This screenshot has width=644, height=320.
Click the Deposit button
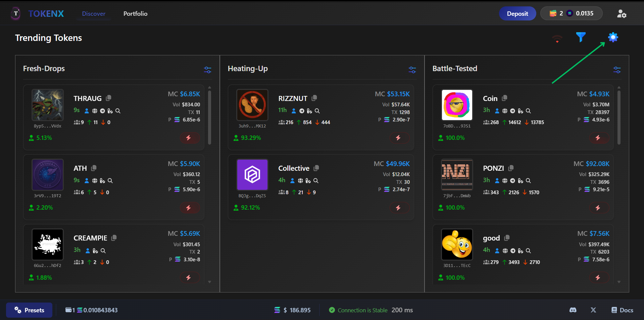[x=517, y=13]
